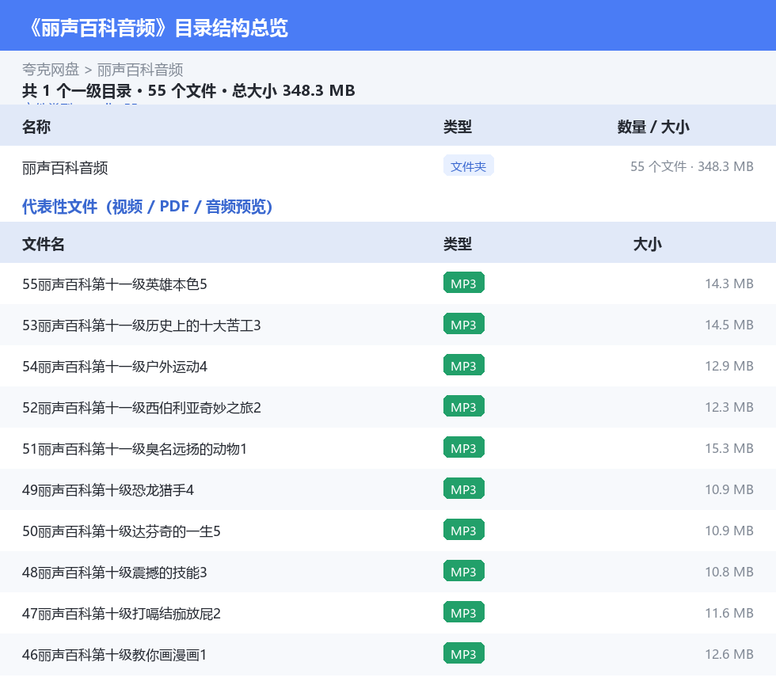
Task: Open the 丽声百科音频 folder row
Action: (x=388, y=167)
